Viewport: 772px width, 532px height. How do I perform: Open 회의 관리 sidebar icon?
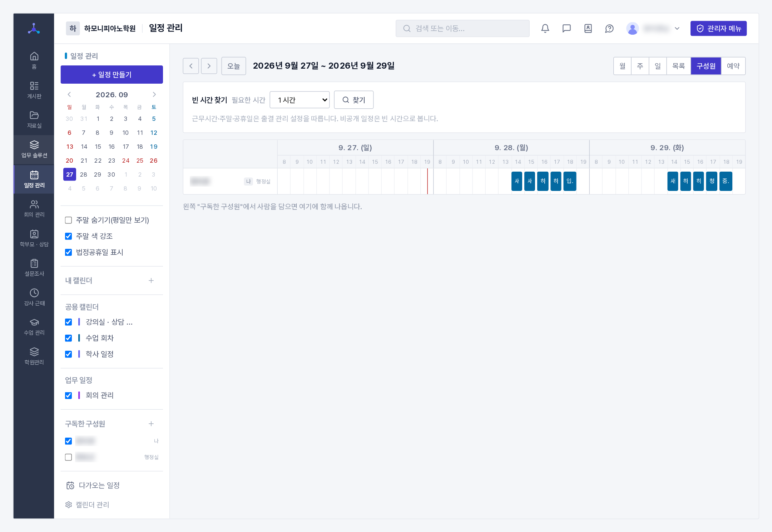point(34,208)
